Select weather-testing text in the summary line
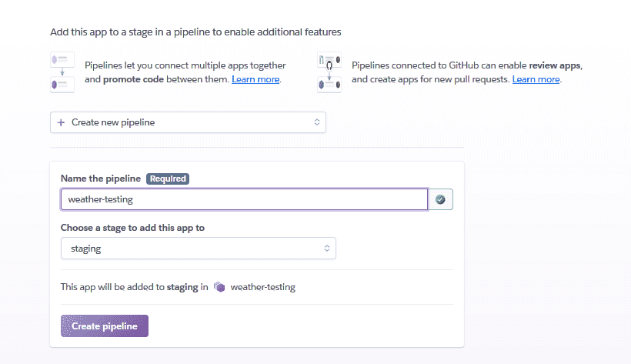Screen dimensions: 631x364 click(x=262, y=288)
